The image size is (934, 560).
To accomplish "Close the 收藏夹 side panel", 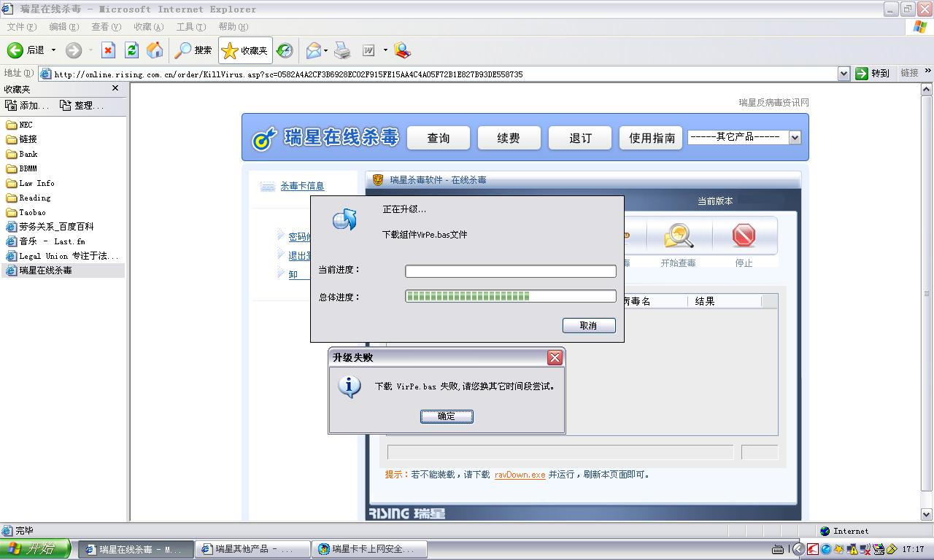I will (x=115, y=88).
